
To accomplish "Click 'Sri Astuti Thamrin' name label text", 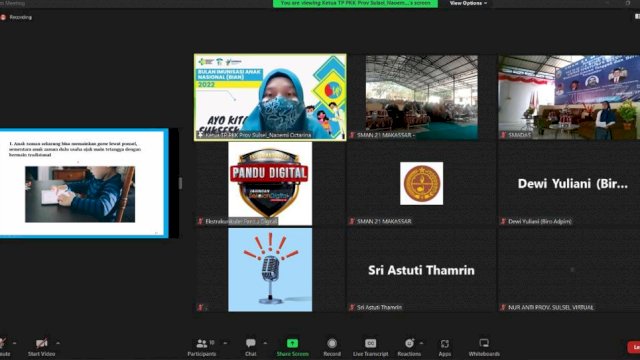I will click(379, 307).
